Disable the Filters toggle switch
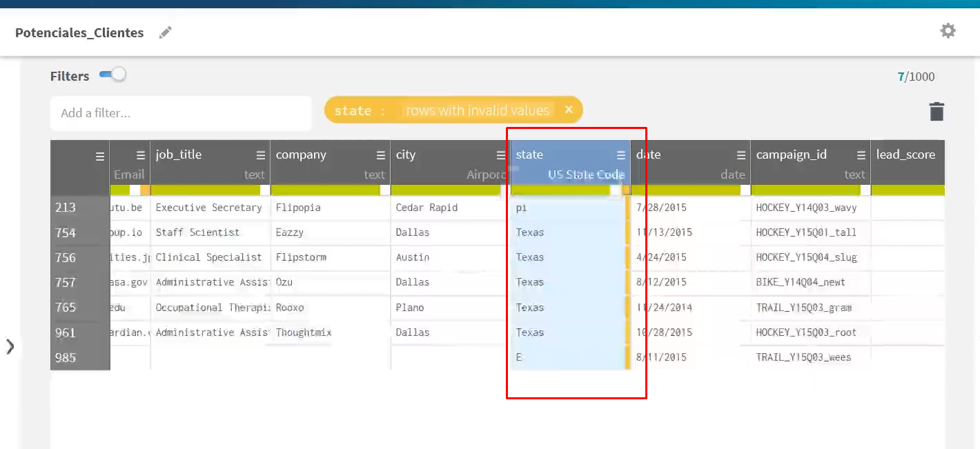Screen dimensions: 980x449 pyautogui.click(x=112, y=74)
